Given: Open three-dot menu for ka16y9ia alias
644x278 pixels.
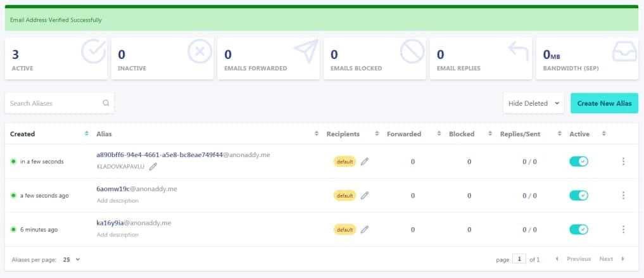Looking at the screenshot, I should 623,229.
